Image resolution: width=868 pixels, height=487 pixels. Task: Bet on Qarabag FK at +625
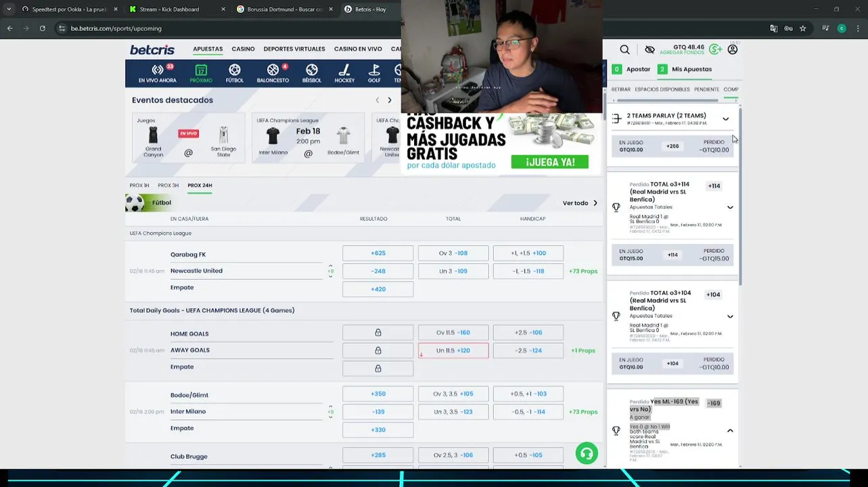tap(378, 253)
